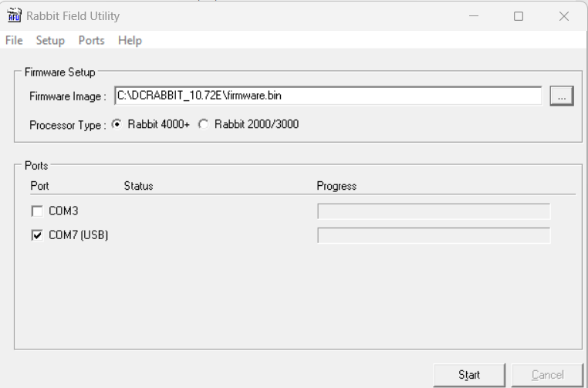
Task: Browse for firmware image with ellipsis button
Action: (x=561, y=96)
